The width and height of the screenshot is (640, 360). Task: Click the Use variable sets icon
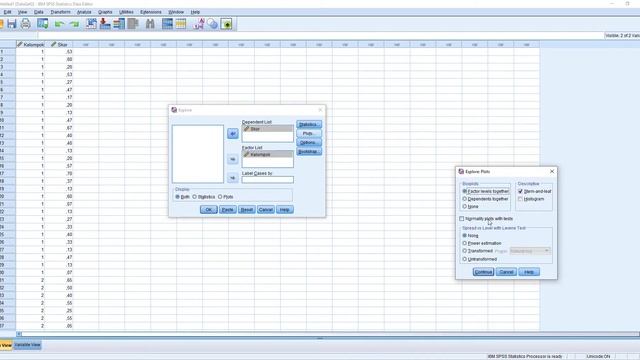click(213, 24)
